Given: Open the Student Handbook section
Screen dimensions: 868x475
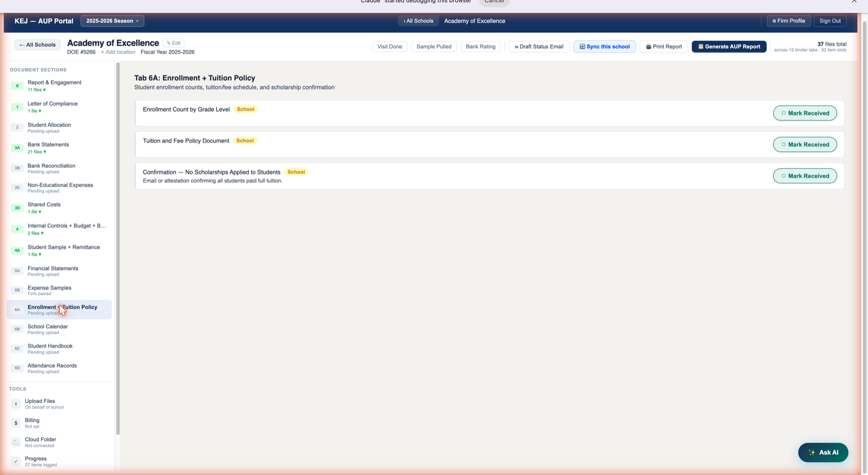Looking at the screenshot, I should [59, 348].
